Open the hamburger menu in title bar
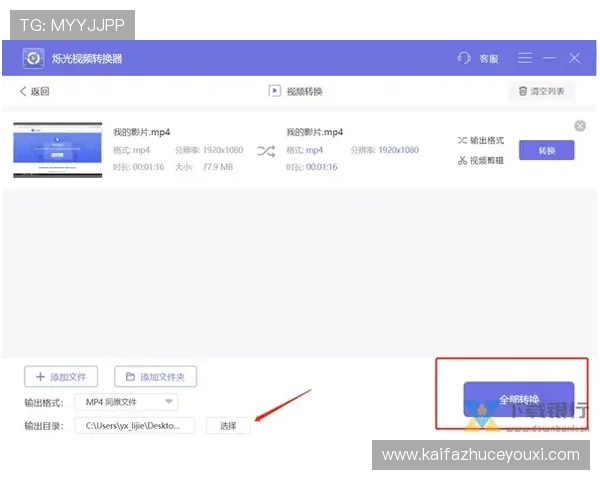This screenshot has height=480, width=600. point(525,58)
